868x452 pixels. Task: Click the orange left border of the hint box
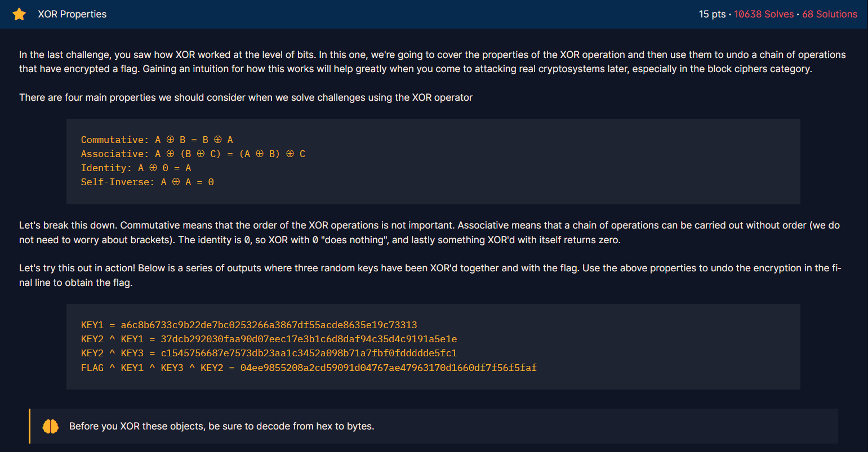click(30, 426)
